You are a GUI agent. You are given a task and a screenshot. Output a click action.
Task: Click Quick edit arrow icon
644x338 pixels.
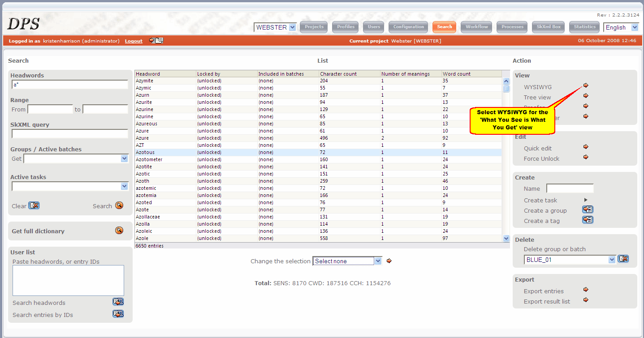(x=586, y=147)
